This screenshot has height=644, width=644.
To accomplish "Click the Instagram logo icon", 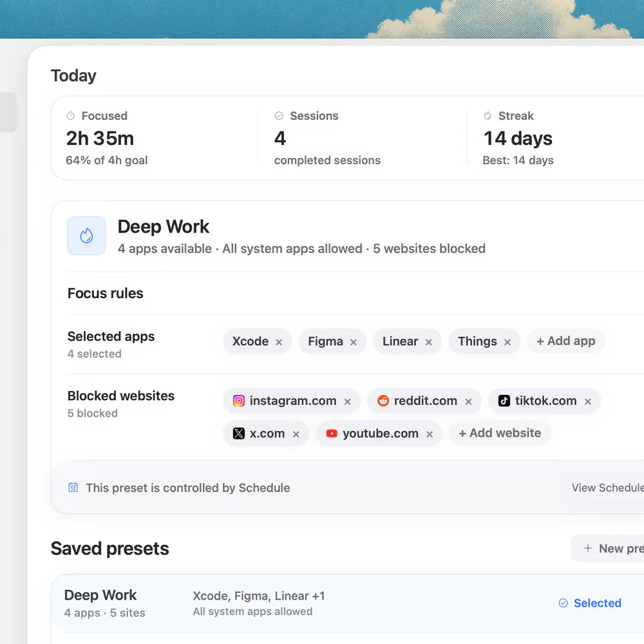I will pyautogui.click(x=239, y=401).
